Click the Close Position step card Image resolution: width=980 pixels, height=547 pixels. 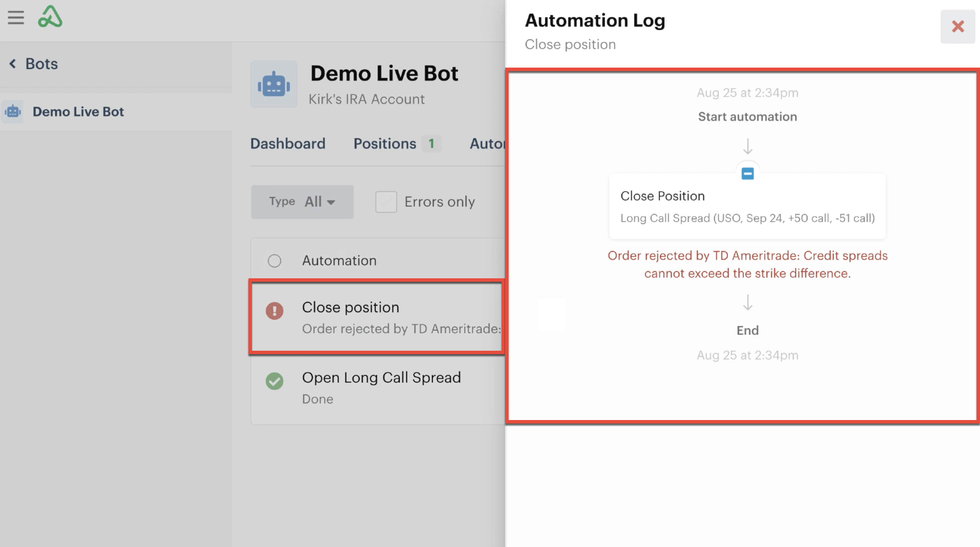tap(747, 207)
